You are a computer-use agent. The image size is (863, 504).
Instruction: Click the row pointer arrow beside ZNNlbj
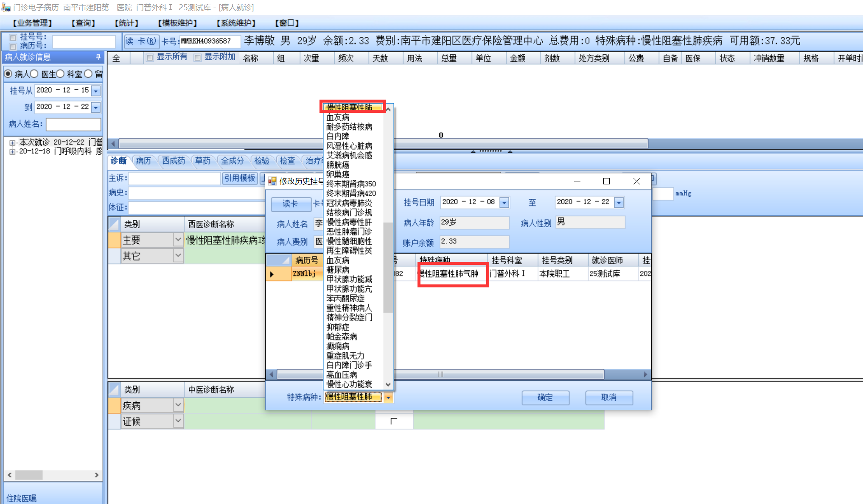(272, 274)
